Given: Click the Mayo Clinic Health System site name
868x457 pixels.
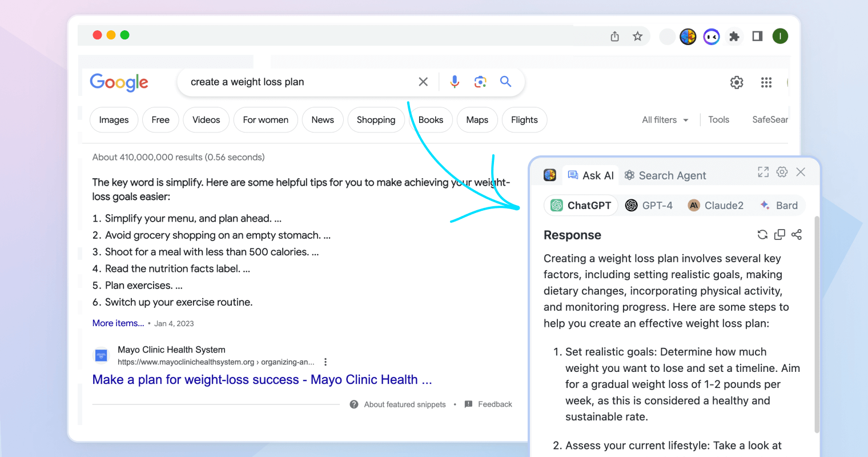Looking at the screenshot, I should pyautogui.click(x=171, y=350).
